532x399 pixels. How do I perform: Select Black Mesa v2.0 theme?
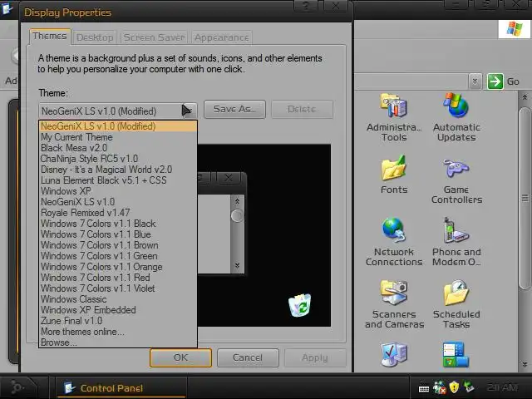click(x=118, y=148)
